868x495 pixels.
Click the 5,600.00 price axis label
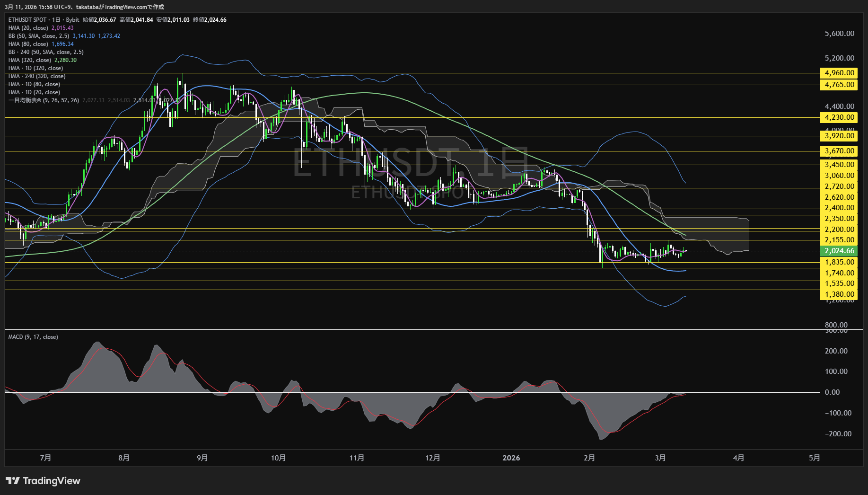(839, 34)
